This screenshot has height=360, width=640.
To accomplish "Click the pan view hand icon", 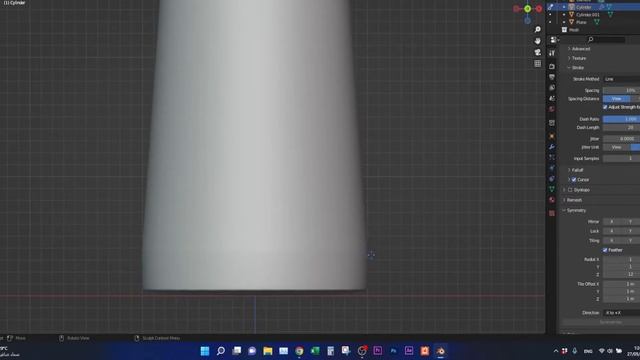I will [x=538, y=41].
